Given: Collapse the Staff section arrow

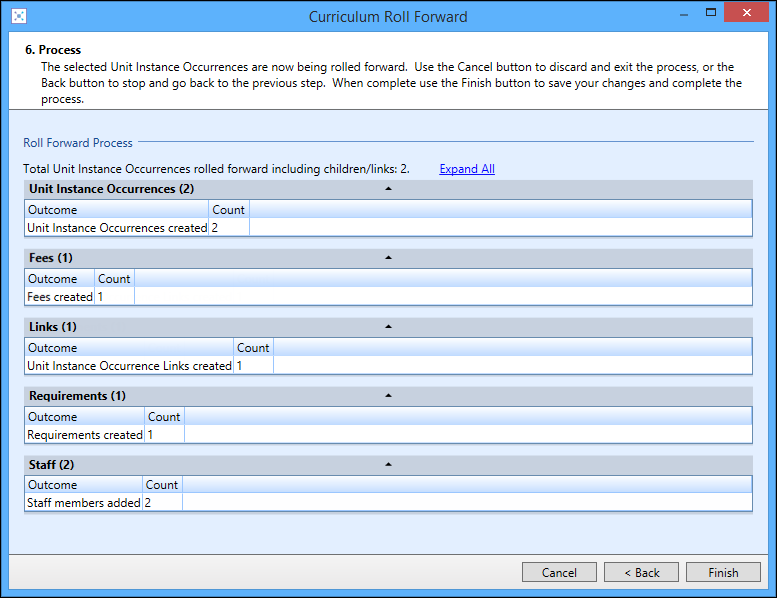Looking at the screenshot, I should point(388,465).
